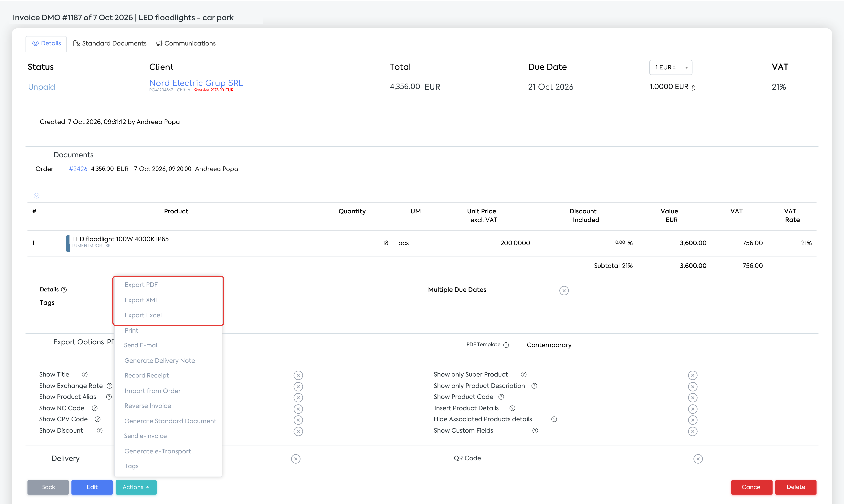
Task: Toggle QR Code option
Action: click(x=698, y=459)
